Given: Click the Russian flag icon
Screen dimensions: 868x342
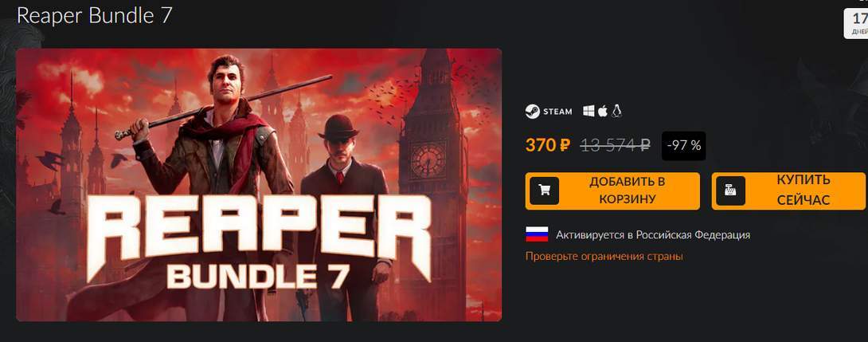Looking at the screenshot, I should (537, 234).
